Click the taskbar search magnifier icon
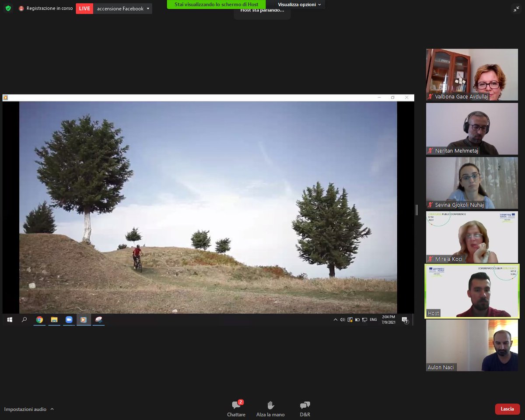Screen dimensions: 525x420 [24, 320]
